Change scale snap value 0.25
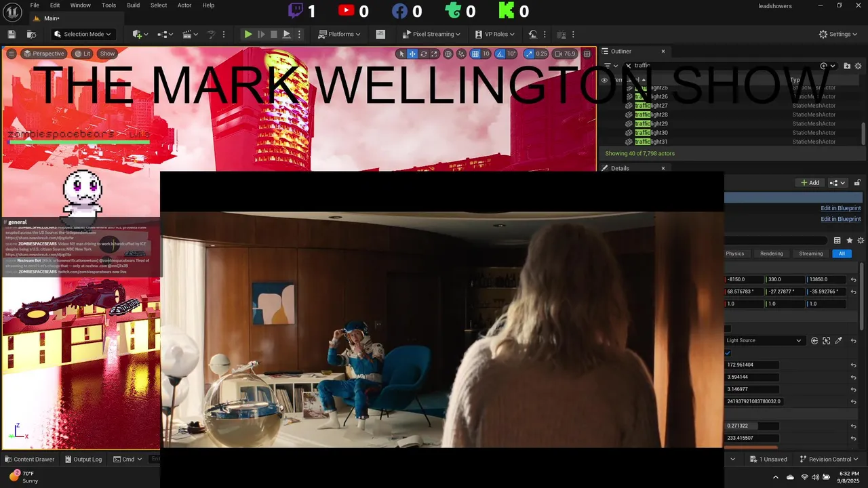Viewport: 868px width, 488px height. pyautogui.click(x=541, y=54)
